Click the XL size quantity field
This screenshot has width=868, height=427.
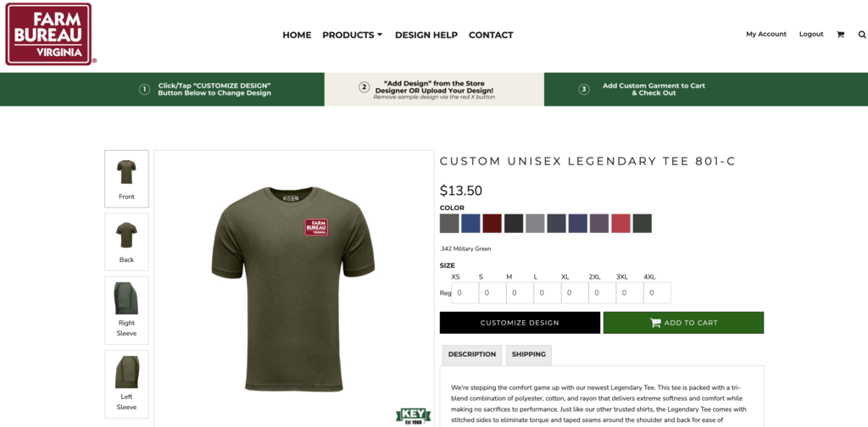(575, 292)
